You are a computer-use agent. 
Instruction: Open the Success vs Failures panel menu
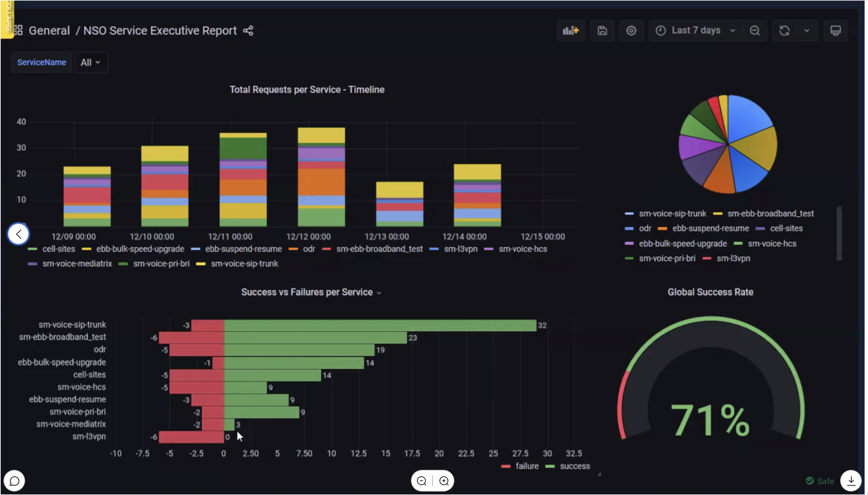379,293
